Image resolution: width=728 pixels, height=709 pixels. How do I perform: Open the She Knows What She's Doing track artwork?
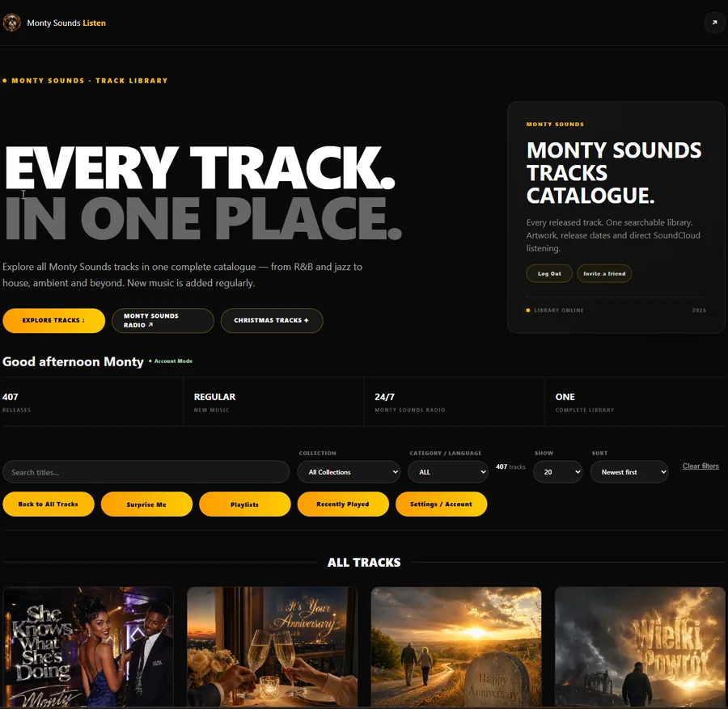(88, 647)
